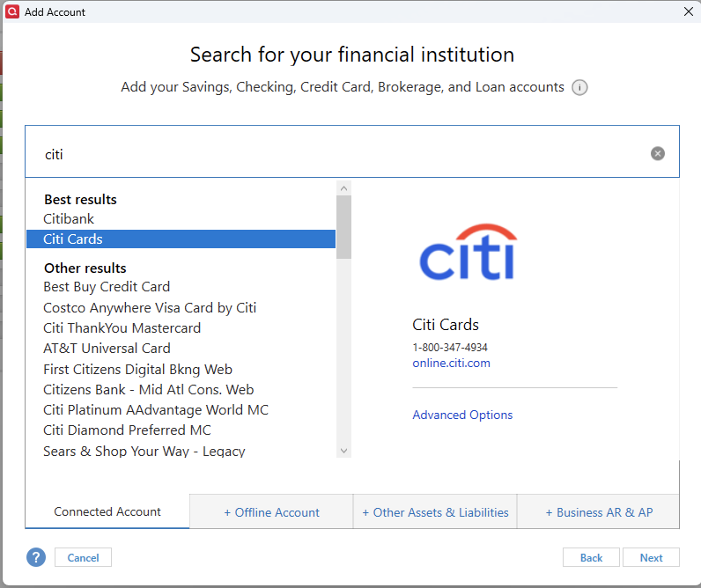Viewport: 701px width, 588px height.
Task: Click the results scrollbar thumb
Action: point(343,227)
